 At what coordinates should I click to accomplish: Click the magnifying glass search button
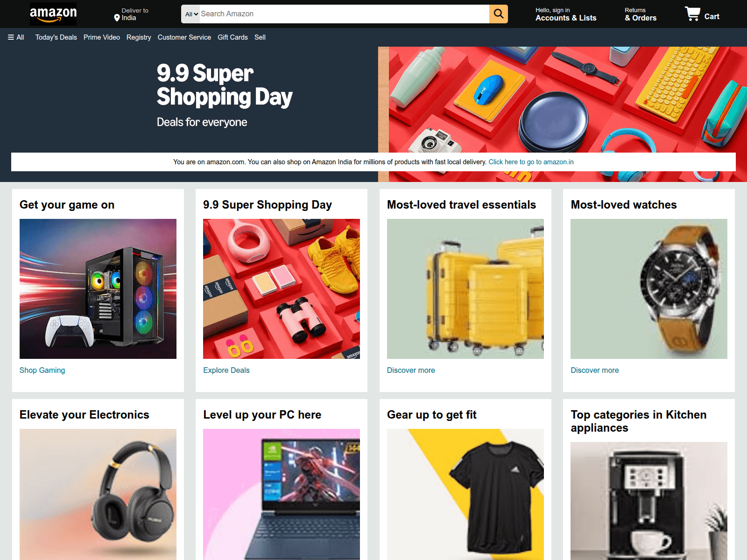point(499,14)
